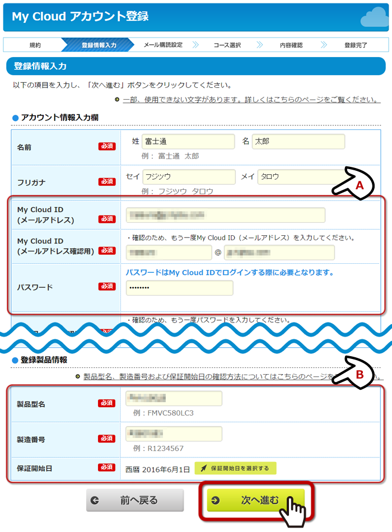Click the bullet arrow icon beside the unusable characters link
Screen dimensions: 392x532
click(x=117, y=100)
